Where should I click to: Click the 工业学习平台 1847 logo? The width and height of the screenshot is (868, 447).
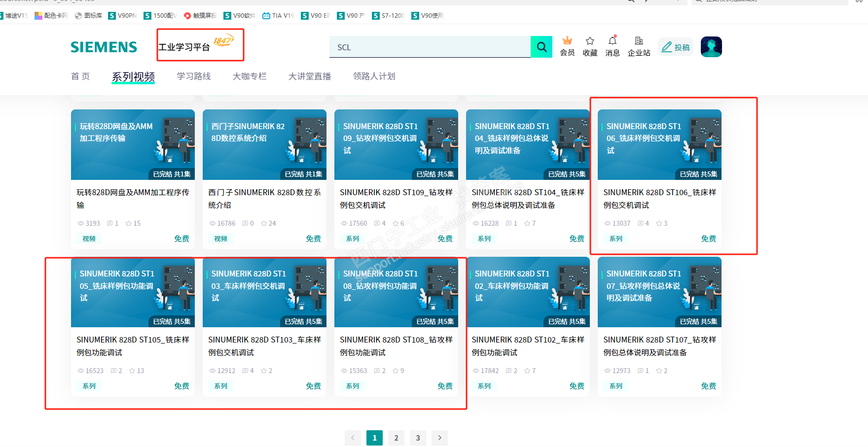[x=196, y=44]
